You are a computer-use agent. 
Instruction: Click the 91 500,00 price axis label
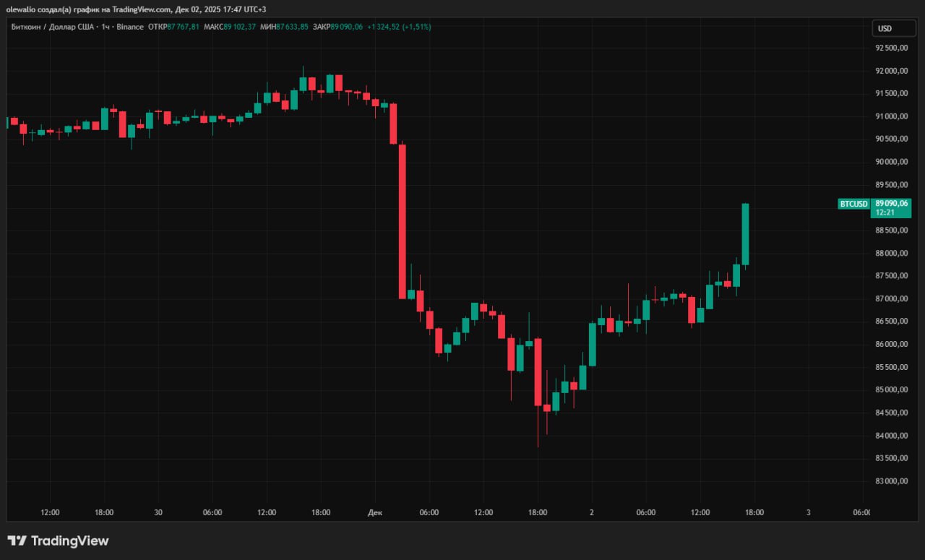[x=892, y=93]
